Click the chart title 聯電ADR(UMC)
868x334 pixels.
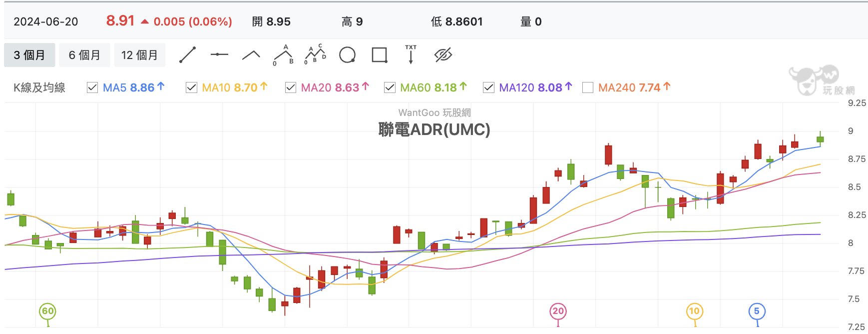pos(434,130)
